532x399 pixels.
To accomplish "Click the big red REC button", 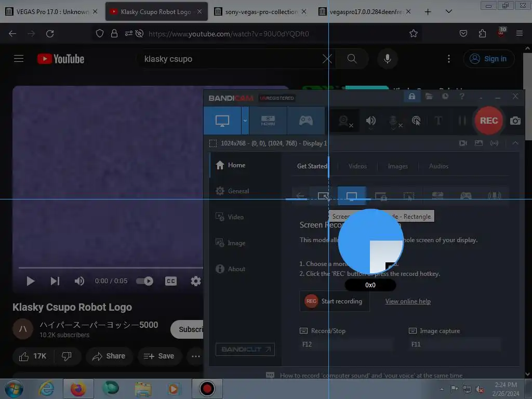I will point(488,121).
